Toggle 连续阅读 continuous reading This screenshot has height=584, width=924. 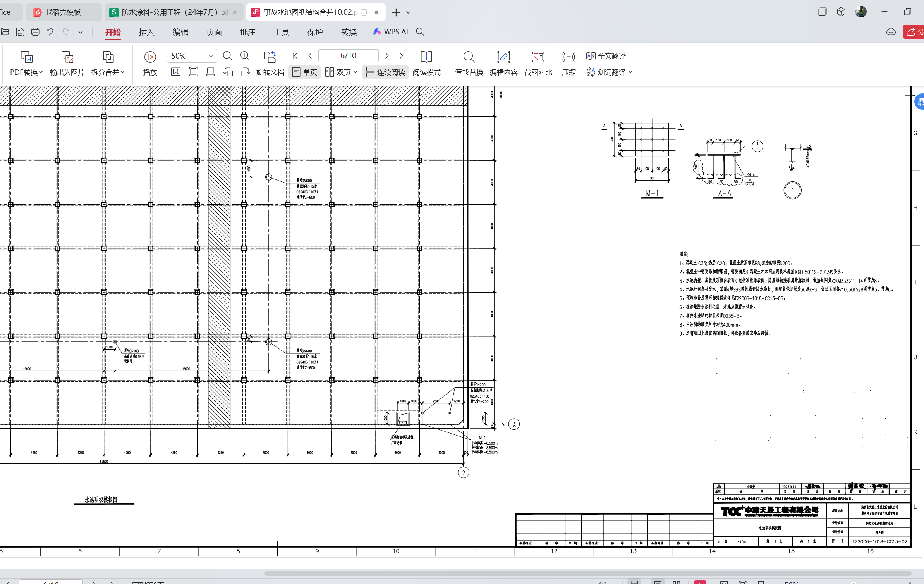point(386,72)
